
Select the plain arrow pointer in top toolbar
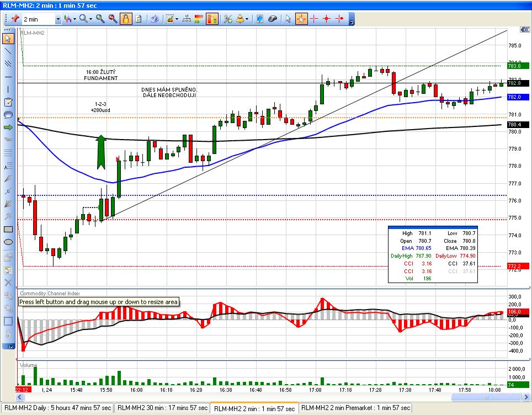(x=288, y=19)
